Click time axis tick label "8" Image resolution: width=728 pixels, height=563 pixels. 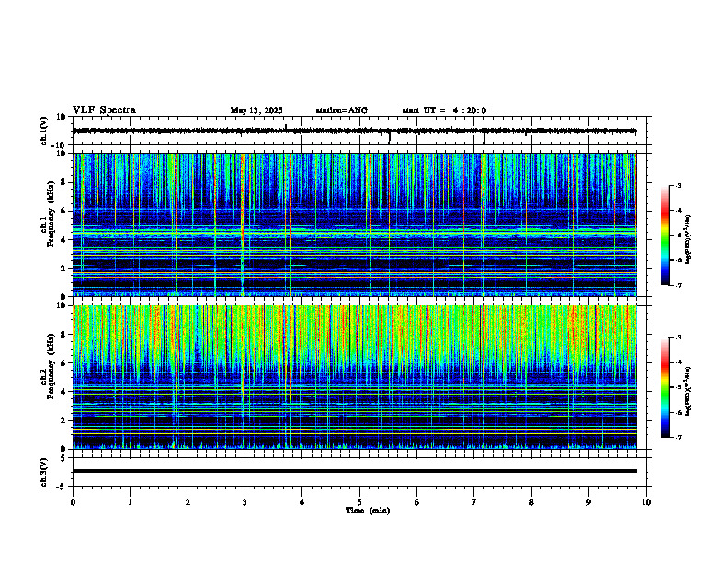[x=531, y=502]
